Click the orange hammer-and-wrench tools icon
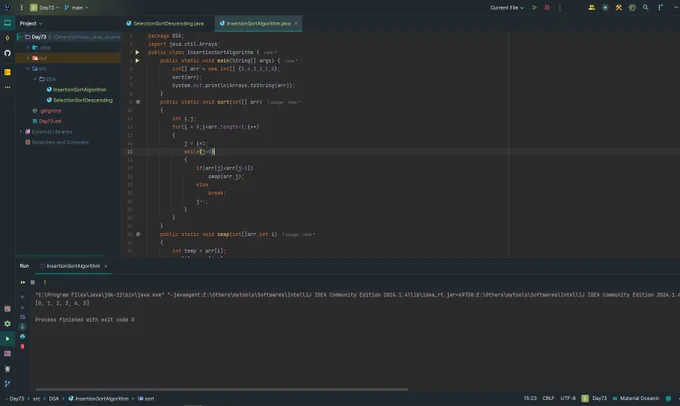The width and height of the screenshot is (680, 406). pos(619,7)
